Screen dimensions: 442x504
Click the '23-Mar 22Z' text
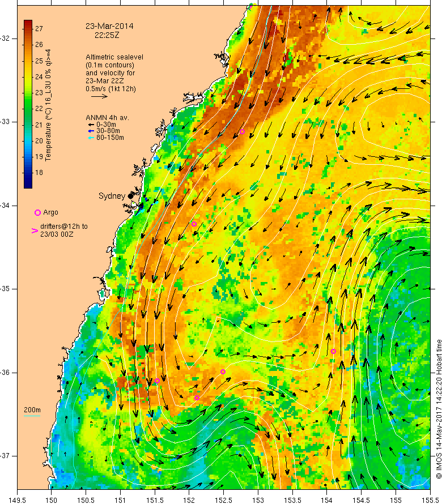point(104,80)
